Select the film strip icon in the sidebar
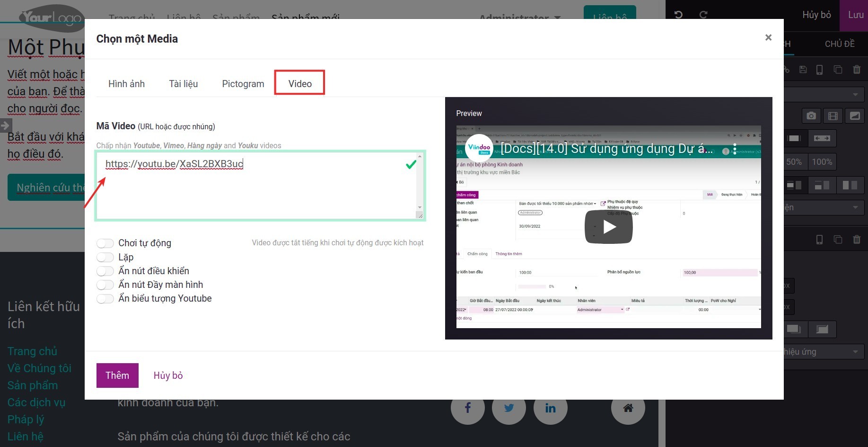The height and width of the screenshot is (447, 868). click(x=833, y=116)
